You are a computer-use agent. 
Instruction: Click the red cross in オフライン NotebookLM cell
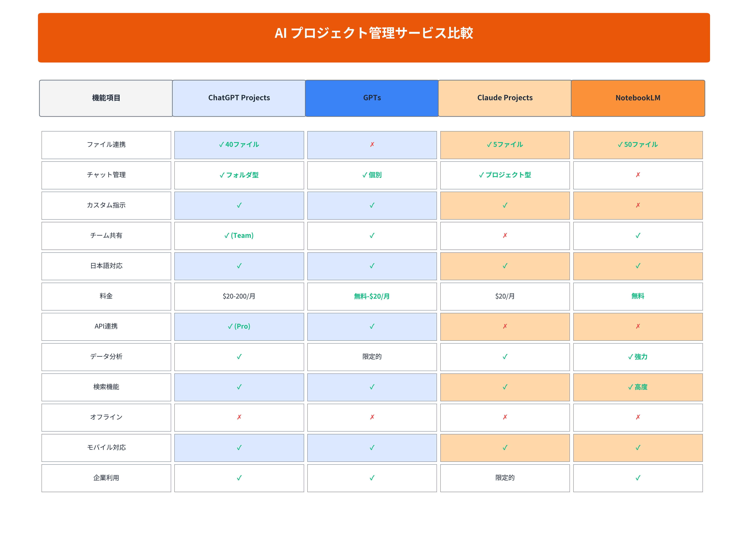click(x=638, y=417)
